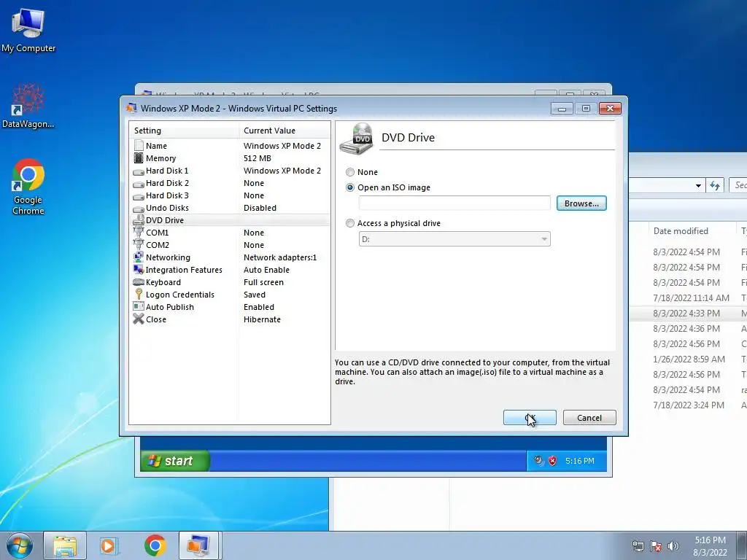Select the Close setting X icon
Viewport: 747px width, 560px height.
coord(139,319)
